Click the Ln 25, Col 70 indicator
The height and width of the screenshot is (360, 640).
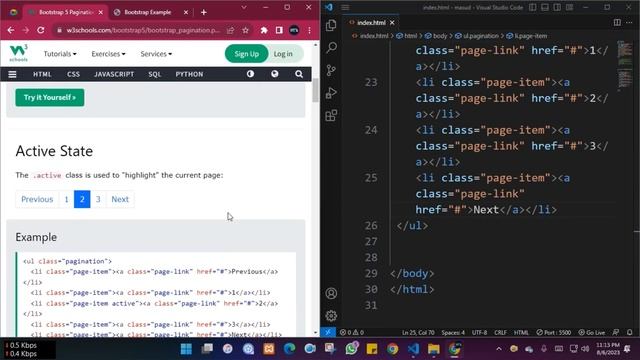(418, 332)
